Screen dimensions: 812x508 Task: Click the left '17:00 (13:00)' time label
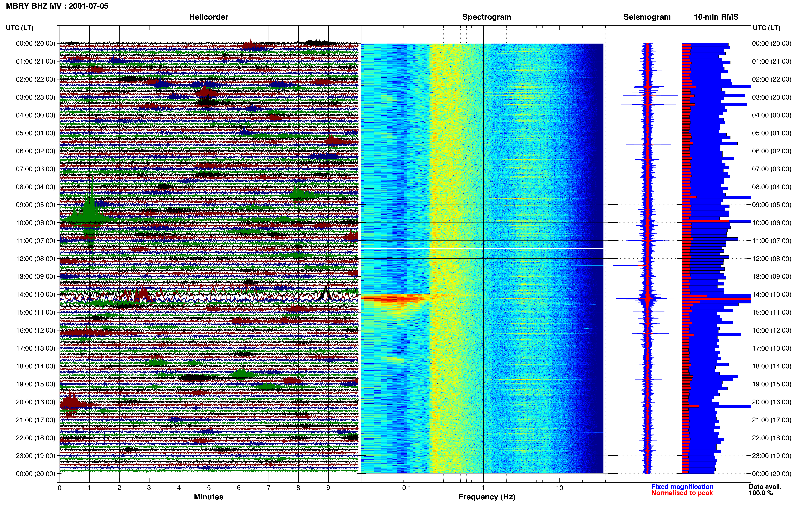point(36,348)
